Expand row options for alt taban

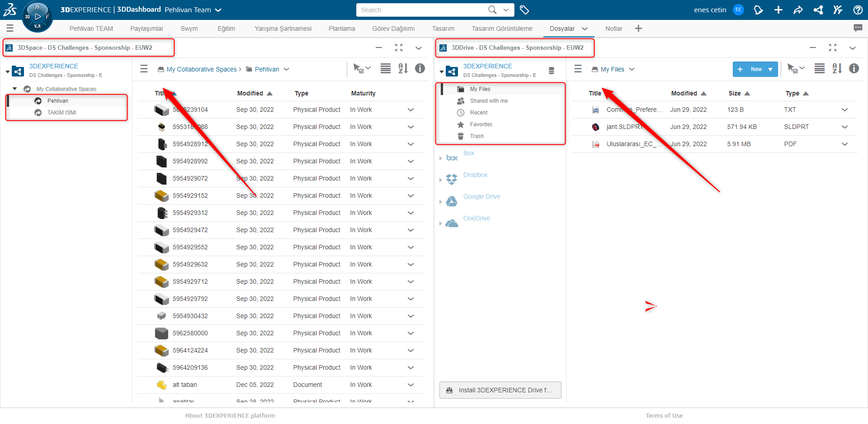point(410,385)
